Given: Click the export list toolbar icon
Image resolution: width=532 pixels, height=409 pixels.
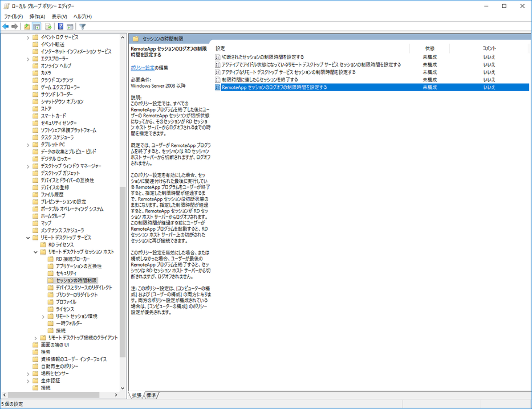Looking at the screenshot, I should tap(48, 26).
